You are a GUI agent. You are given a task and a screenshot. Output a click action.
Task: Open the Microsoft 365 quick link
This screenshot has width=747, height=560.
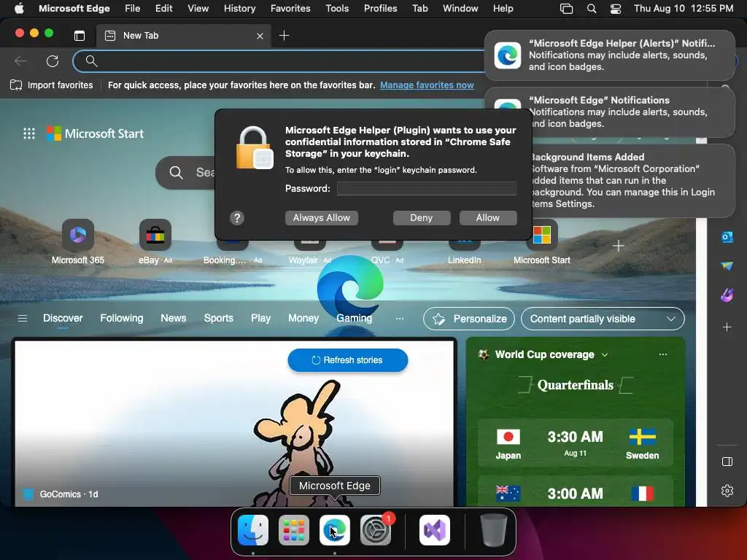click(77, 242)
